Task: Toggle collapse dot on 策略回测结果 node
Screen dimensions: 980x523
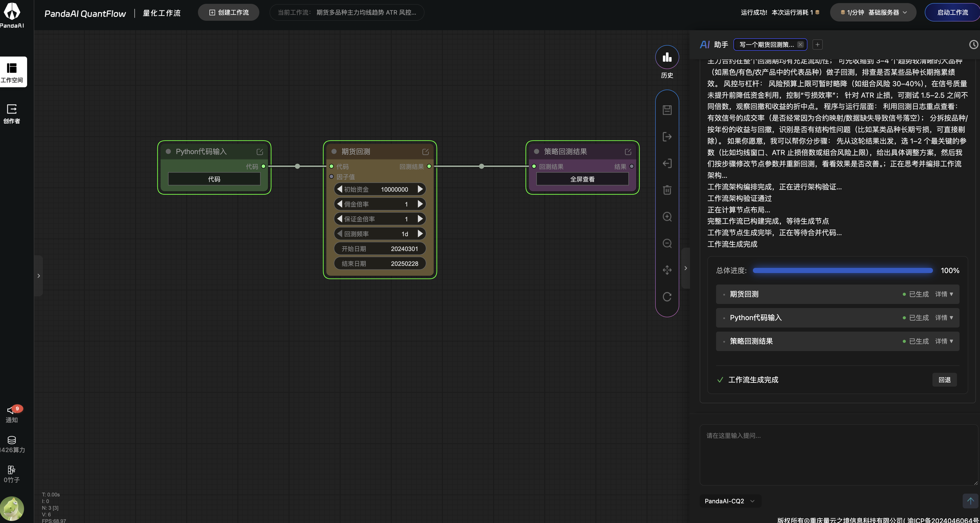Action: tap(536, 151)
